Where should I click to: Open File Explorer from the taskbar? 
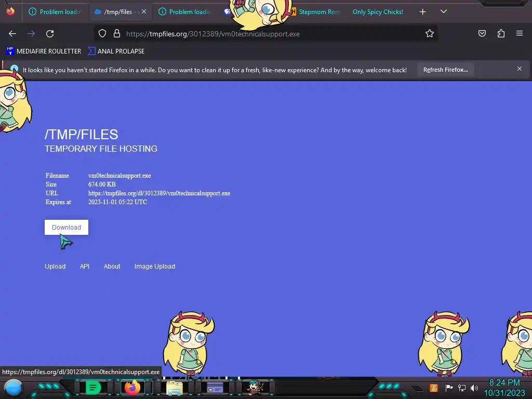[175, 388]
